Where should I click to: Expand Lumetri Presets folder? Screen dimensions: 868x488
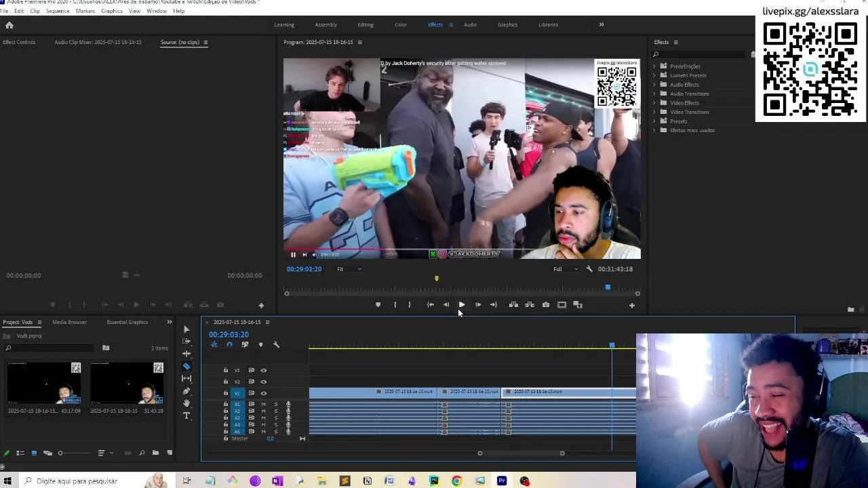654,75
